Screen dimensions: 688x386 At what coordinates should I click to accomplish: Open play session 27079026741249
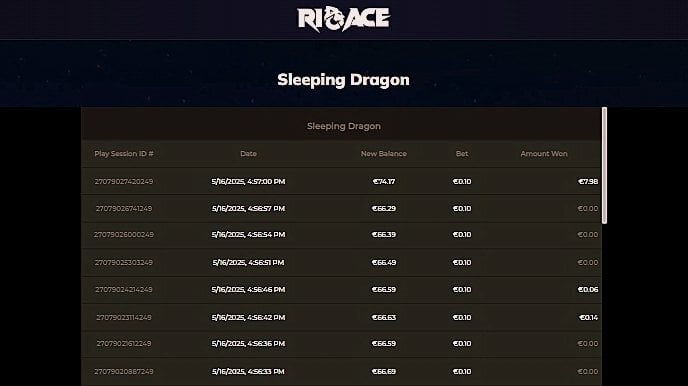(124, 208)
